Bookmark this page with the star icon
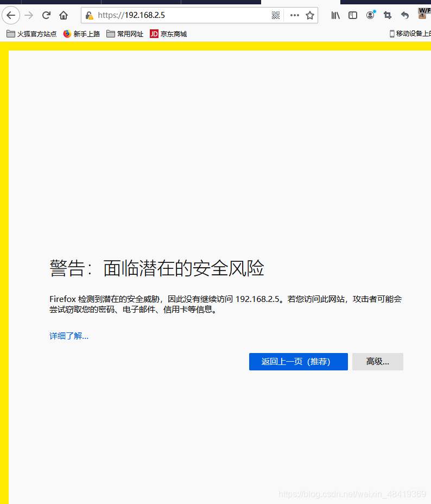 coord(310,15)
